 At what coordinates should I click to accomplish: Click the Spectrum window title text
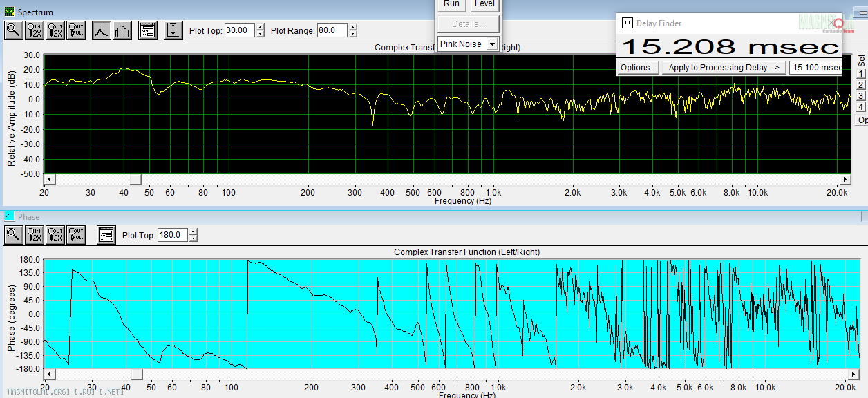[35, 12]
